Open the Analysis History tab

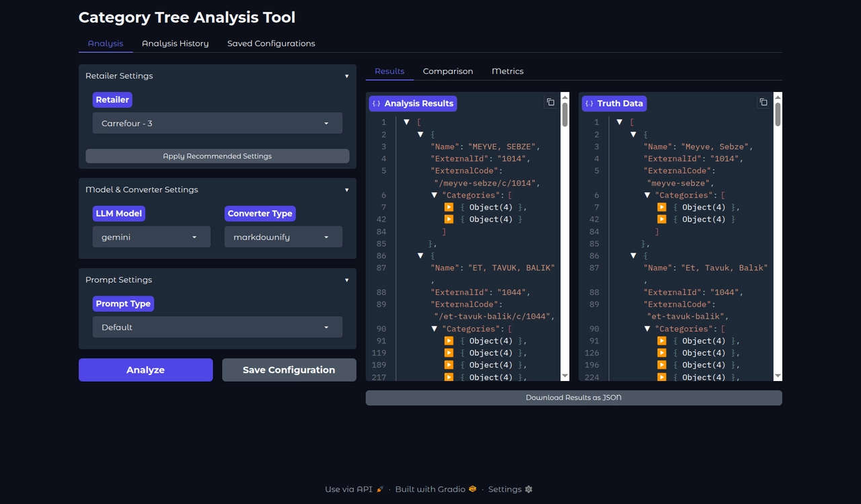(x=175, y=43)
